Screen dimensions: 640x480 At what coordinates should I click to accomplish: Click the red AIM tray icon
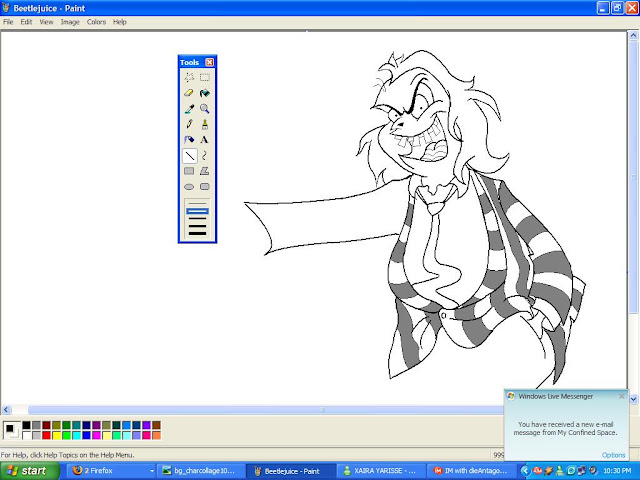(537, 471)
